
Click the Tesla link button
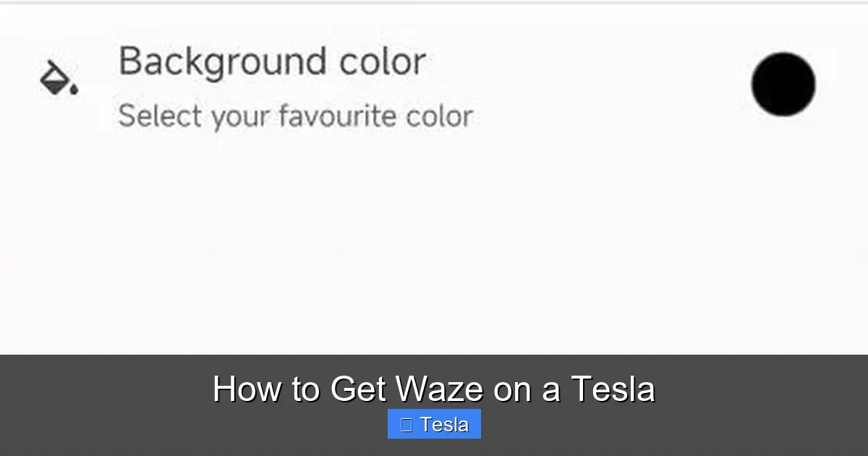[434, 423]
